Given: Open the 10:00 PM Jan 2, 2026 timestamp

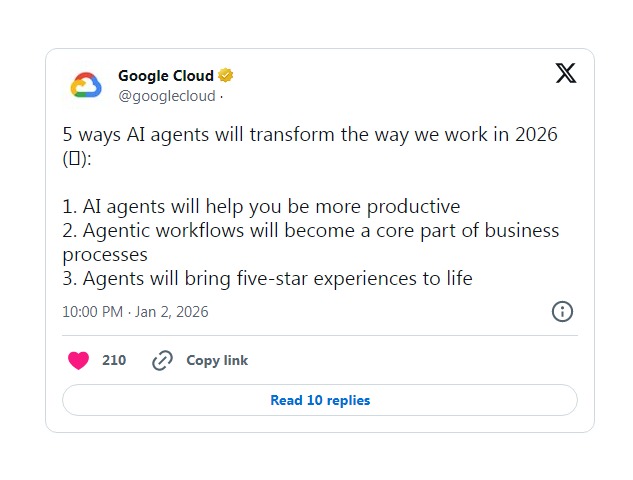Looking at the screenshot, I should (x=135, y=312).
